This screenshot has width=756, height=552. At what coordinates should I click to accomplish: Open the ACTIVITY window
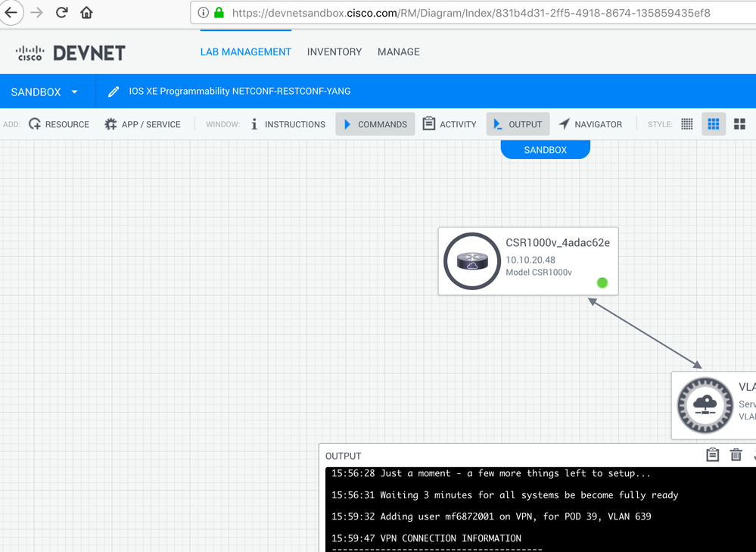click(x=450, y=124)
